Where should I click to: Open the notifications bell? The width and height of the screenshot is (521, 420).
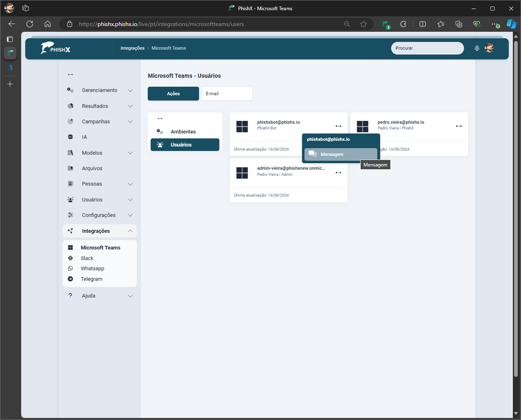tap(477, 48)
